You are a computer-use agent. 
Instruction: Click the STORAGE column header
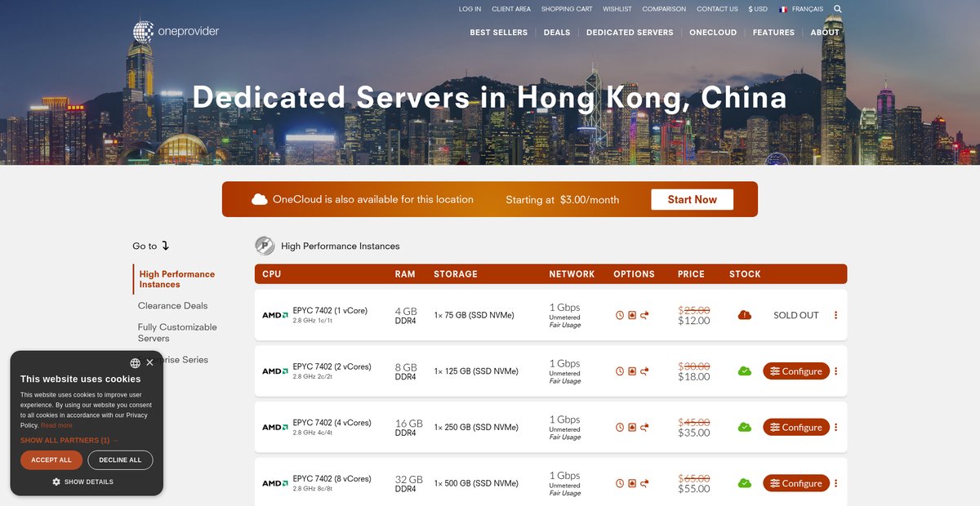click(x=456, y=274)
